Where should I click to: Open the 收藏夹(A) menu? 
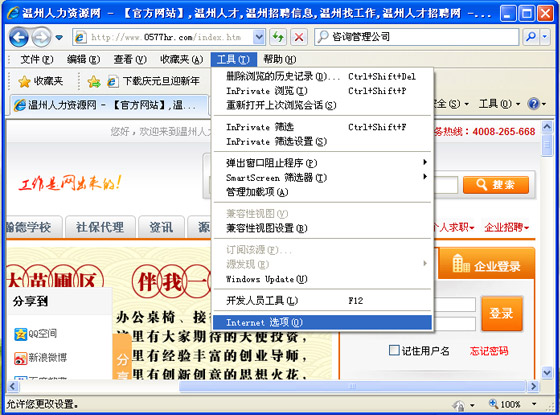click(181, 59)
